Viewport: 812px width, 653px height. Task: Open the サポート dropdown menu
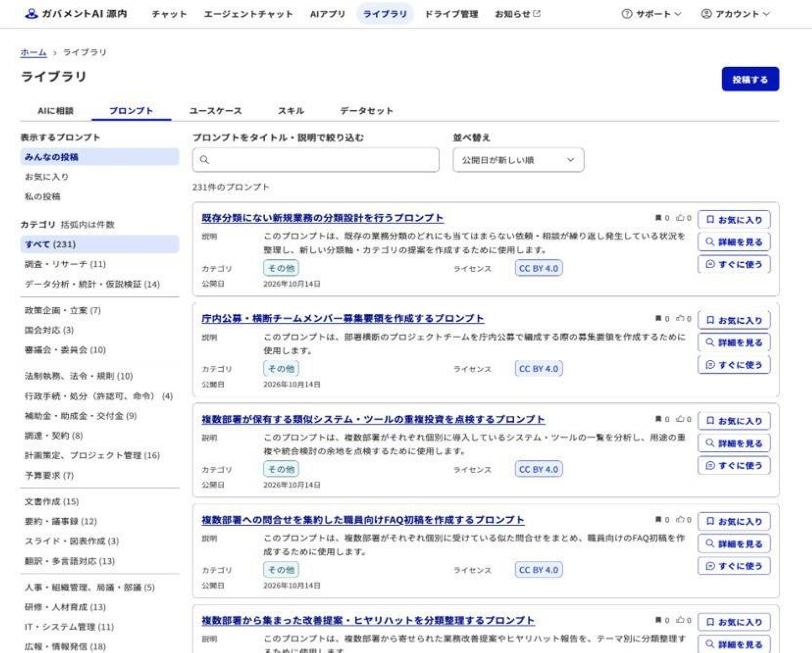point(651,14)
